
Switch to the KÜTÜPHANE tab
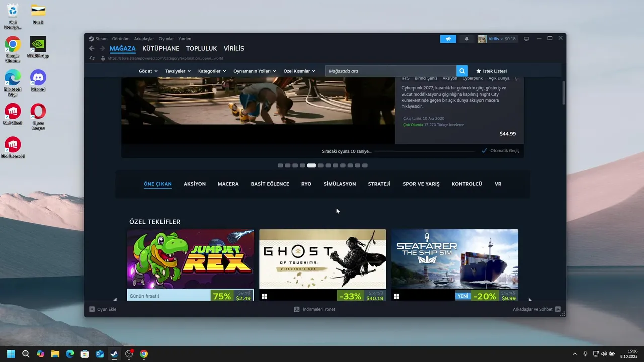161,49
